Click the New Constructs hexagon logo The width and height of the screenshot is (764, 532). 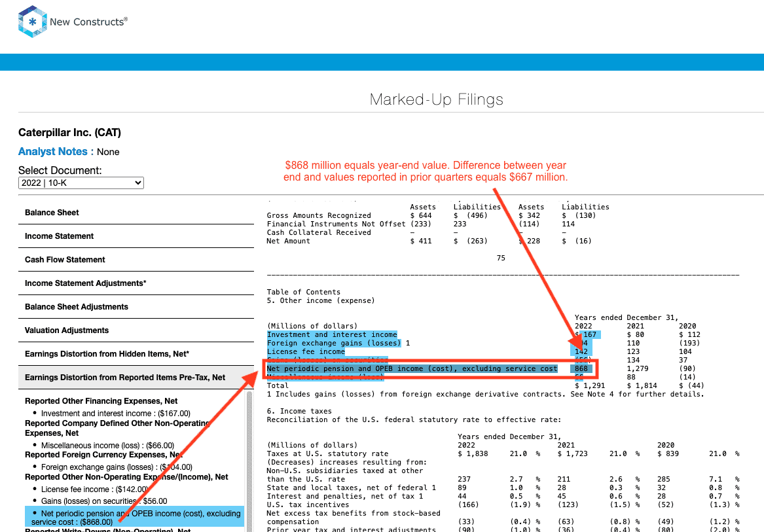click(x=32, y=22)
